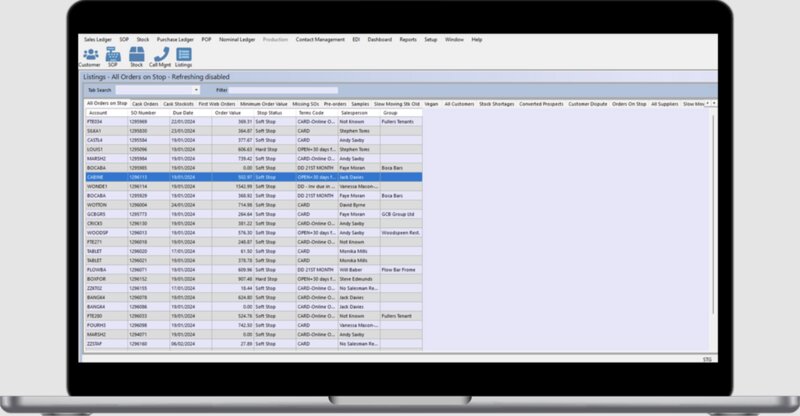The width and height of the screenshot is (800, 416).
Task: Open the POP menu
Action: [206, 39]
